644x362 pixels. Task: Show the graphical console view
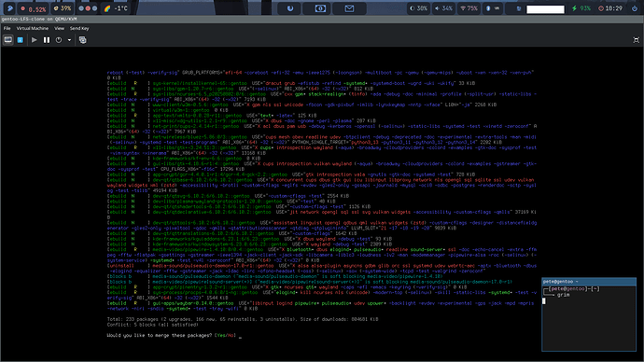coord(7,40)
